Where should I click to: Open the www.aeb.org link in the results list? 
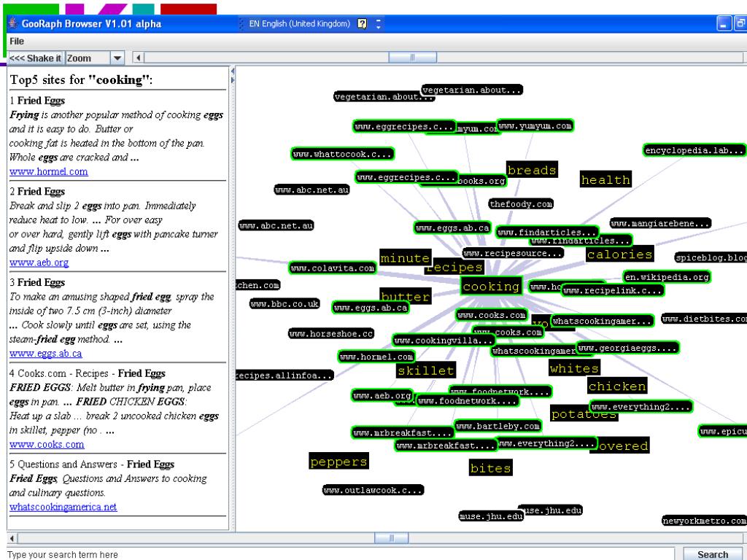(x=39, y=262)
